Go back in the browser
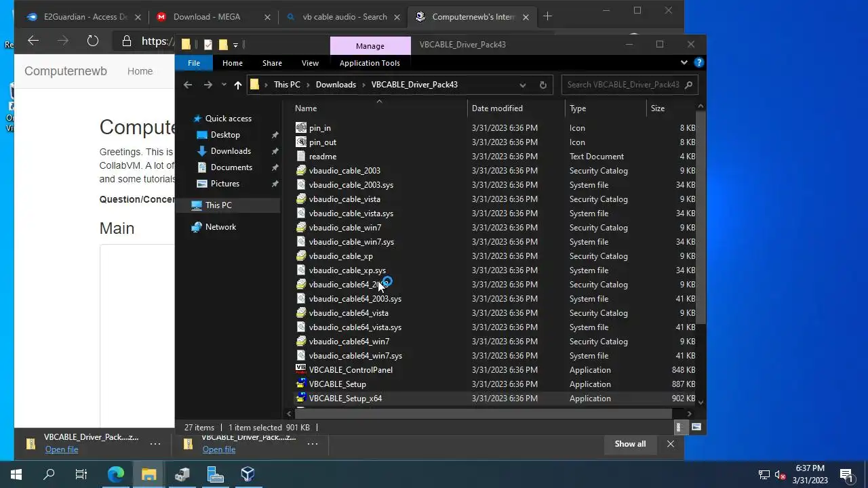Image resolution: width=868 pixels, height=488 pixels. coord(33,41)
